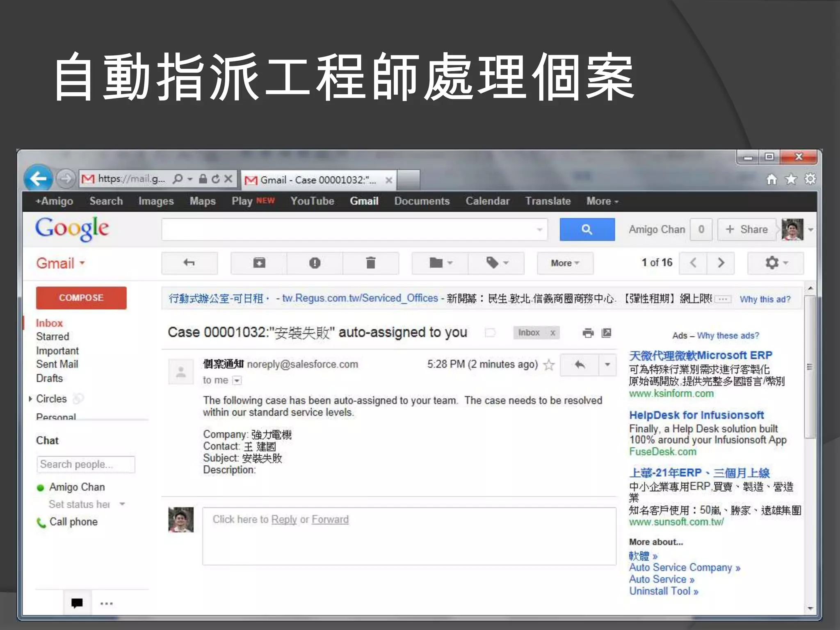Click the COMPOSE button

coord(81,298)
